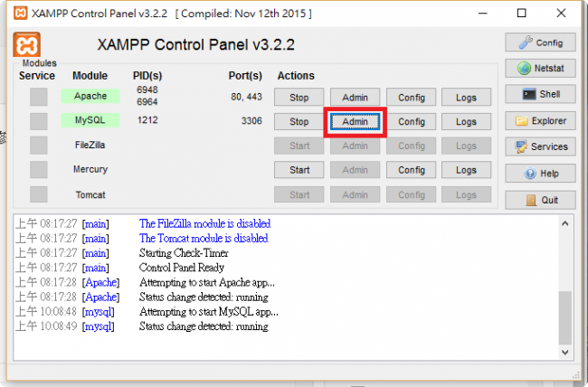
Task: Open MySQL Admin (phpMyAdmin)
Action: (355, 121)
